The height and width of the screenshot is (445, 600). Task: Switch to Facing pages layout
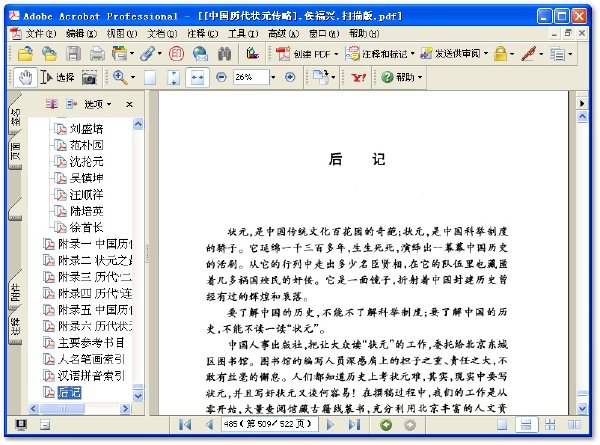[574, 425]
